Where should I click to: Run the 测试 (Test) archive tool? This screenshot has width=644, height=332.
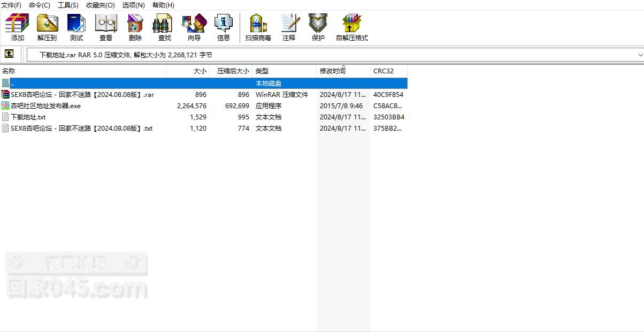click(x=76, y=25)
